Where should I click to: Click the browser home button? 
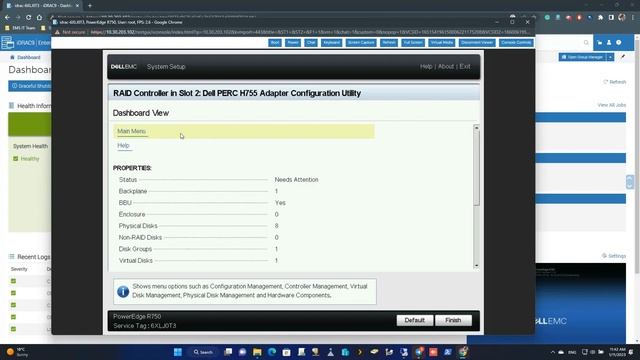pyautogui.click(x=39, y=17)
